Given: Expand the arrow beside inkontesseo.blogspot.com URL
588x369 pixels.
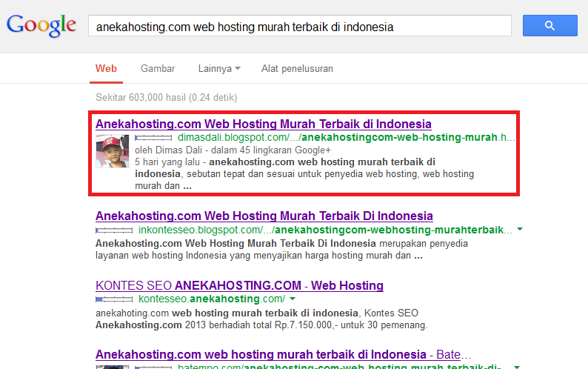Looking at the screenshot, I should coord(520,229).
